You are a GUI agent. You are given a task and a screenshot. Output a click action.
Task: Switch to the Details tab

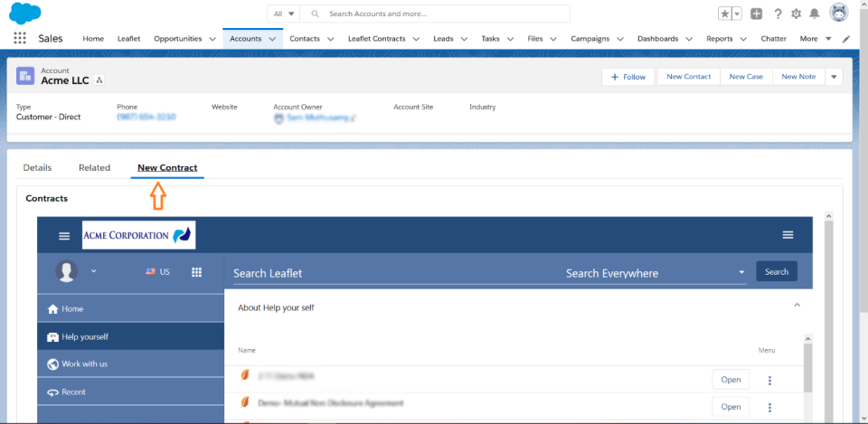37,167
